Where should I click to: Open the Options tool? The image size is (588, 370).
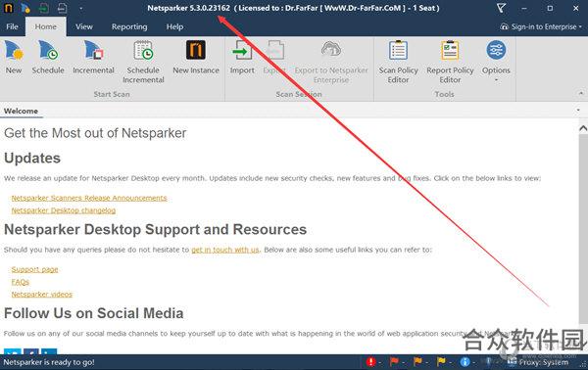(496, 60)
